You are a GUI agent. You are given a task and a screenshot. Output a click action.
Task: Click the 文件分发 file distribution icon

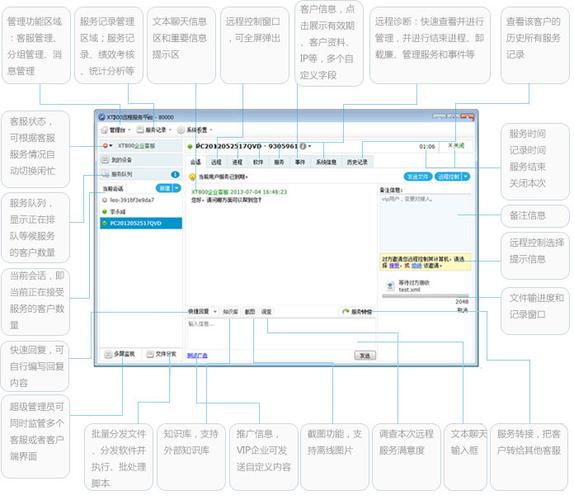[150, 354]
